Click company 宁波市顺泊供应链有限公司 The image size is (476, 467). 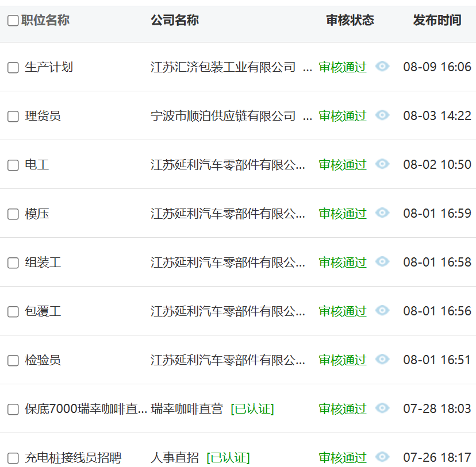(x=223, y=116)
